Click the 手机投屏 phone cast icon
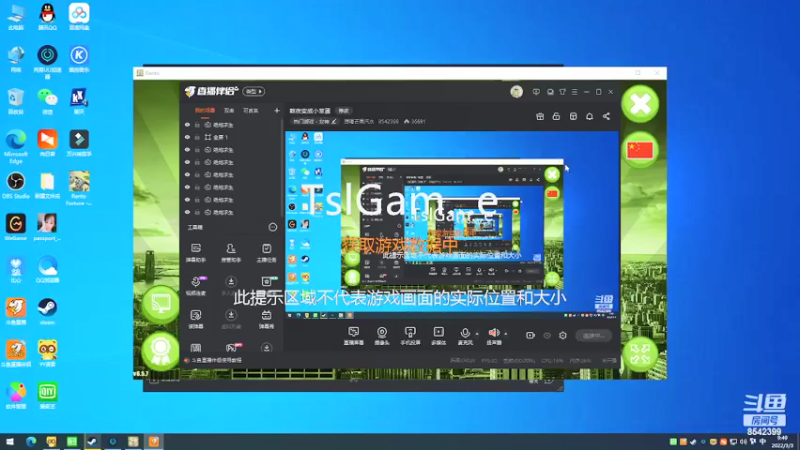Screen dimensions: 800x450 (x=410, y=332)
